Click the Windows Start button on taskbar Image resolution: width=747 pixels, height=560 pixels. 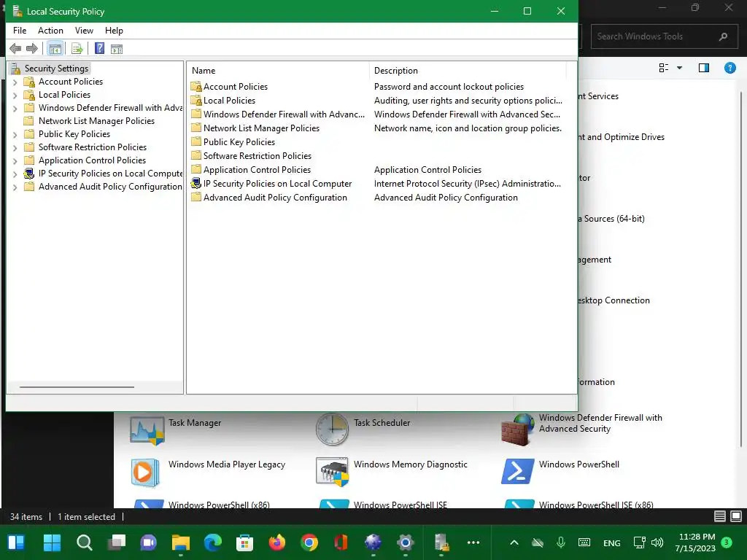click(x=52, y=542)
